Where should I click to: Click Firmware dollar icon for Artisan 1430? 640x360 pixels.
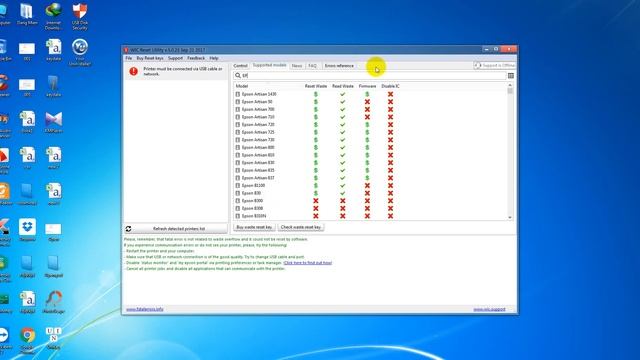(367, 94)
